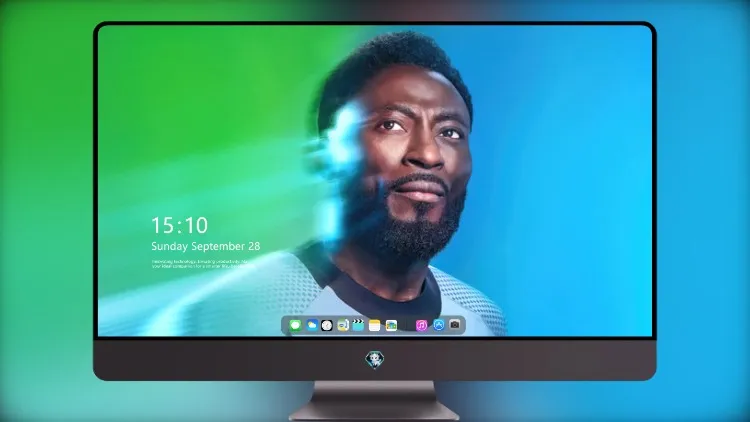Click the Sunday September 28 date
Viewport: 750px width, 422px height.
(206, 246)
